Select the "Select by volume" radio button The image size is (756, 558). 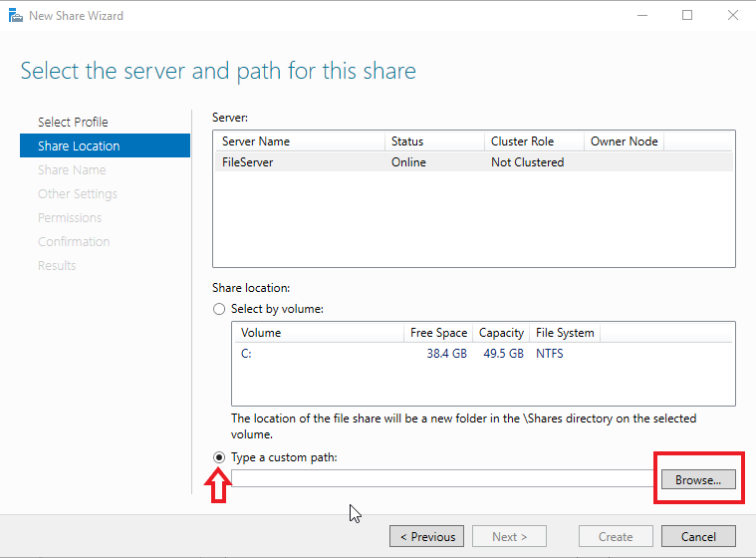tap(219, 309)
